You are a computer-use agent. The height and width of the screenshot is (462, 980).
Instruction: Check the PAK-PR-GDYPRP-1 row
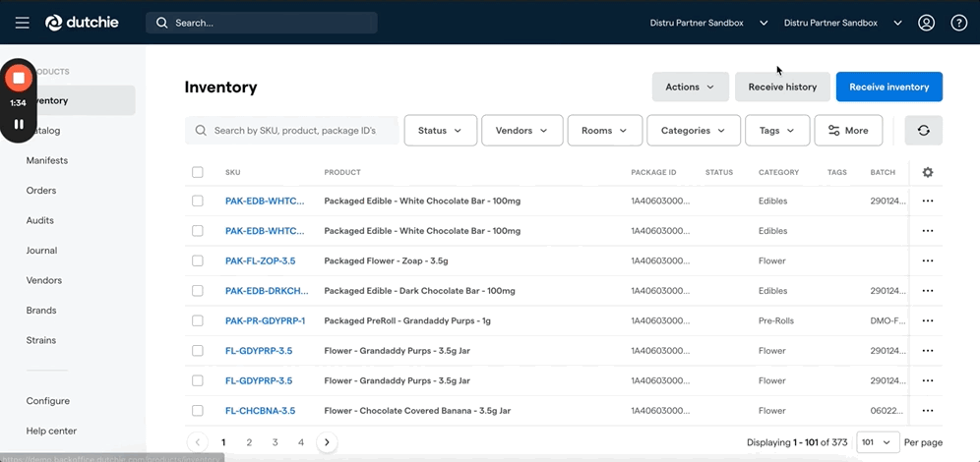tap(198, 320)
